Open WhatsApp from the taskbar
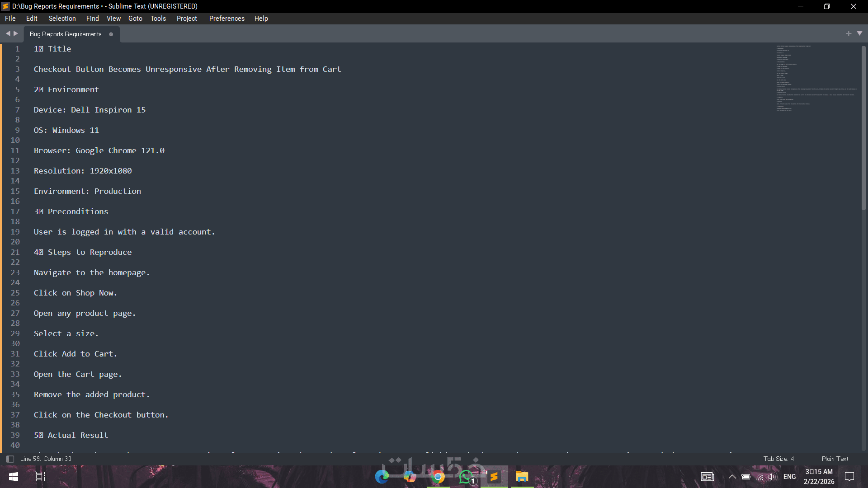Viewport: 868px width, 488px height. (466, 477)
